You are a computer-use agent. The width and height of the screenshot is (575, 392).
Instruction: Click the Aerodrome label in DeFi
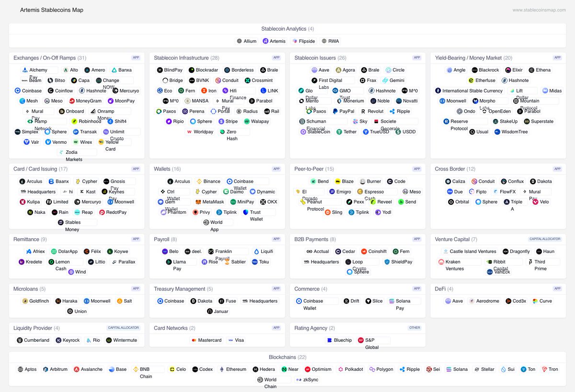pyautogui.click(x=488, y=301)
